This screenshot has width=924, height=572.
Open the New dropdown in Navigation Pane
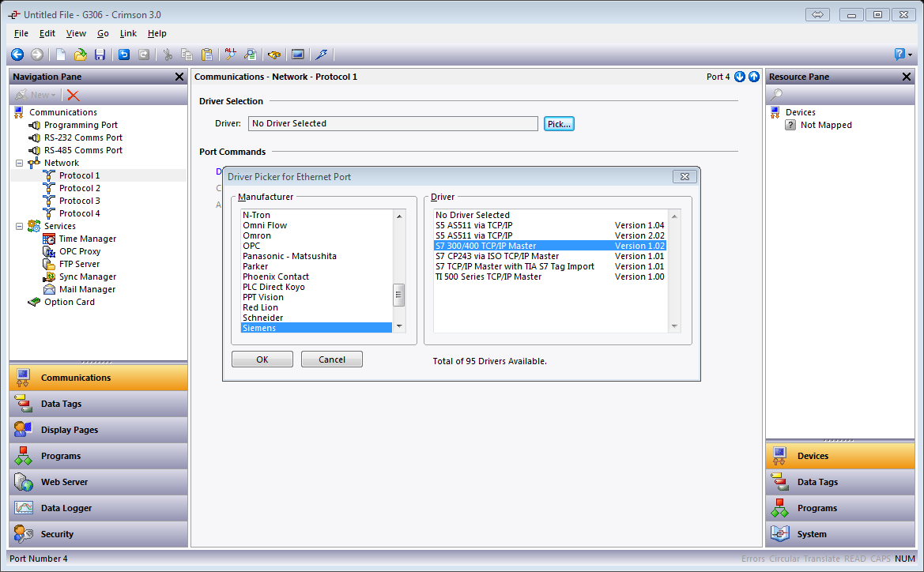click(x=36, y=95)
